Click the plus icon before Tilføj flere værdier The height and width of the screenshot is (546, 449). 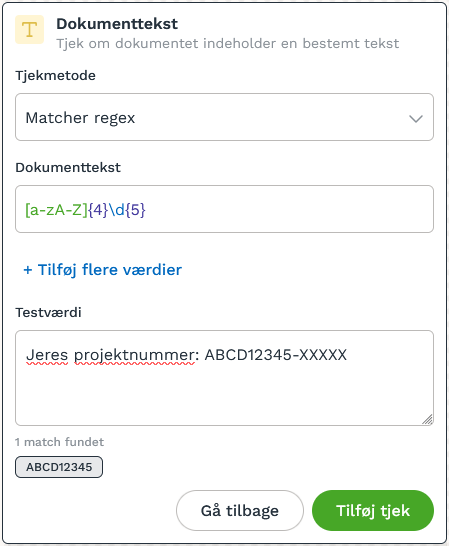pos(28,270)
